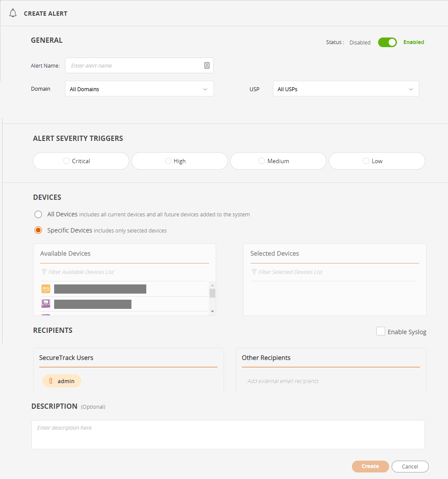Choose the Specific Devices radio option

[x=38, y=230]
